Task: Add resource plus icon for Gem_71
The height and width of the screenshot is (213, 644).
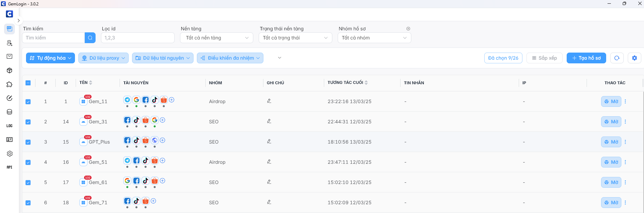Action: click(x=153, y=201)
